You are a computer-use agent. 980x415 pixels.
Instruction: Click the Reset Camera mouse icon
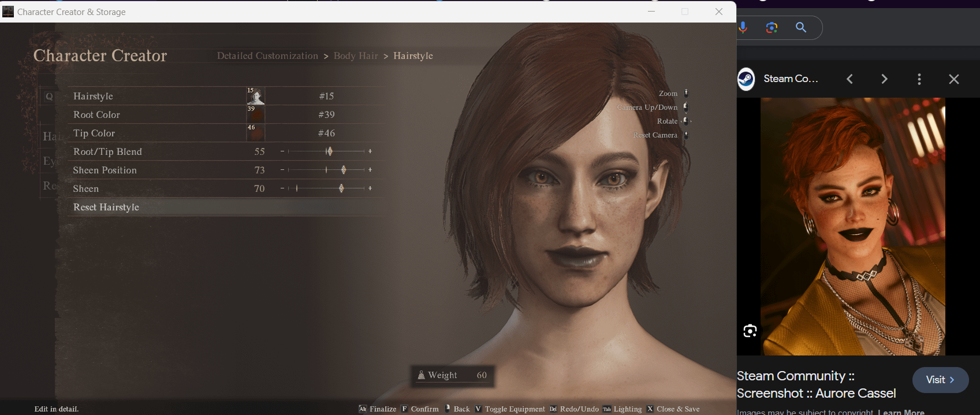(x=686, y=135)
